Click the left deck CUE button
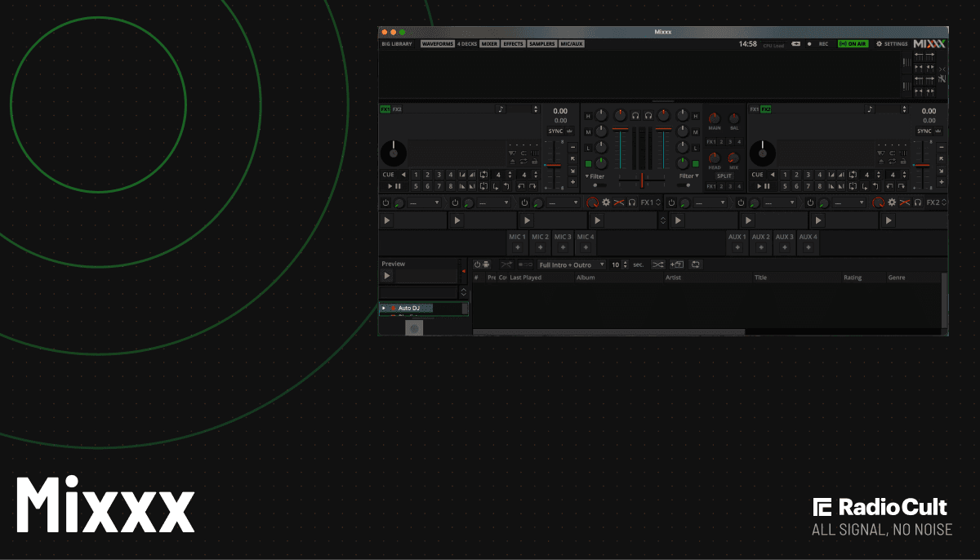Screen dimensions: 980x560 click(x=389, y=174)
